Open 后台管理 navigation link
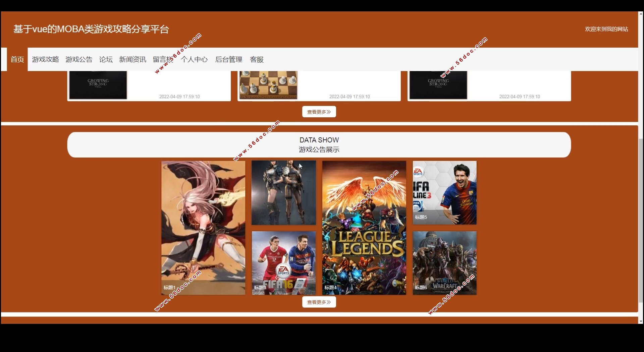 coord(229,59)
